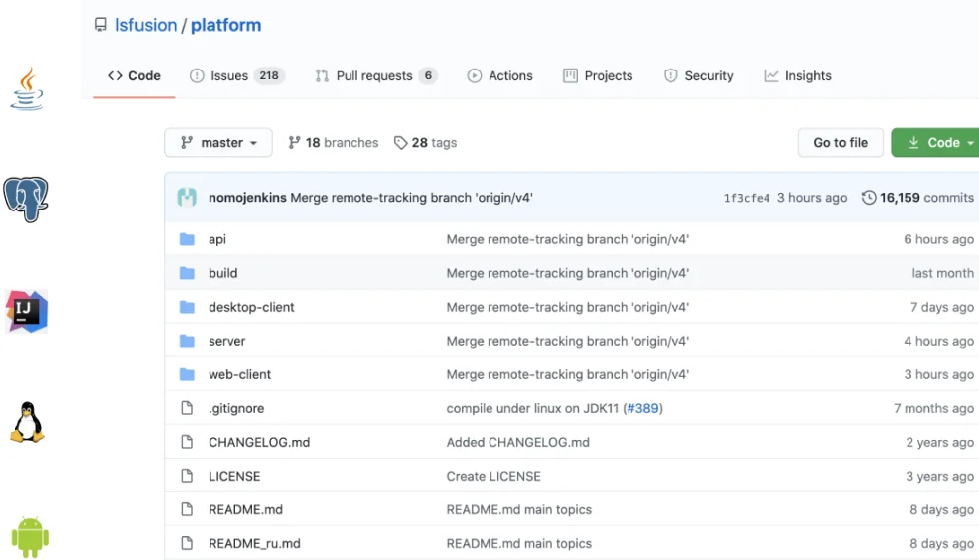Switch to the Code tab
This screenshot has width=979, height=560.
click(134, 76)
